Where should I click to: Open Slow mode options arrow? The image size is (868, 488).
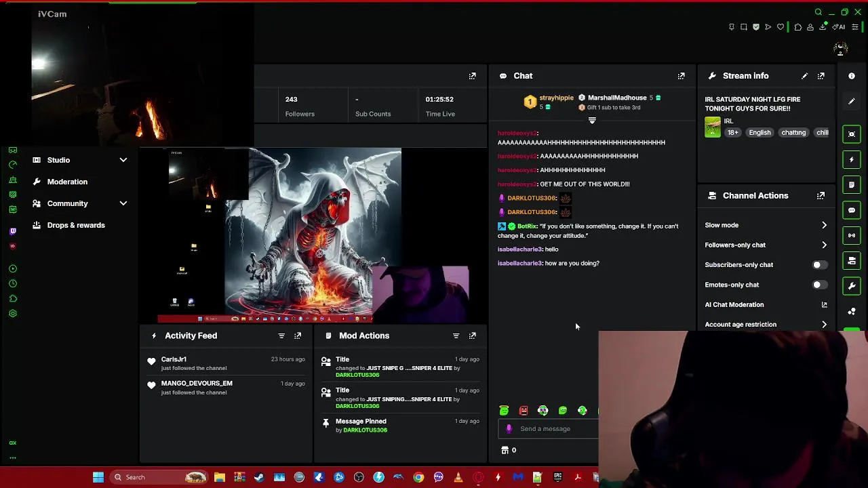pyautogui.click(x=824, y=226)
